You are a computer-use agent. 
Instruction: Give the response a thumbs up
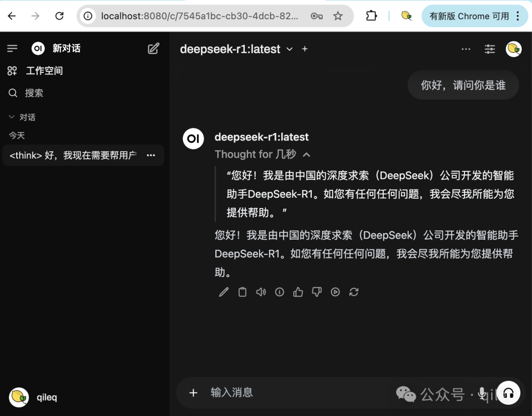(298, 292)
